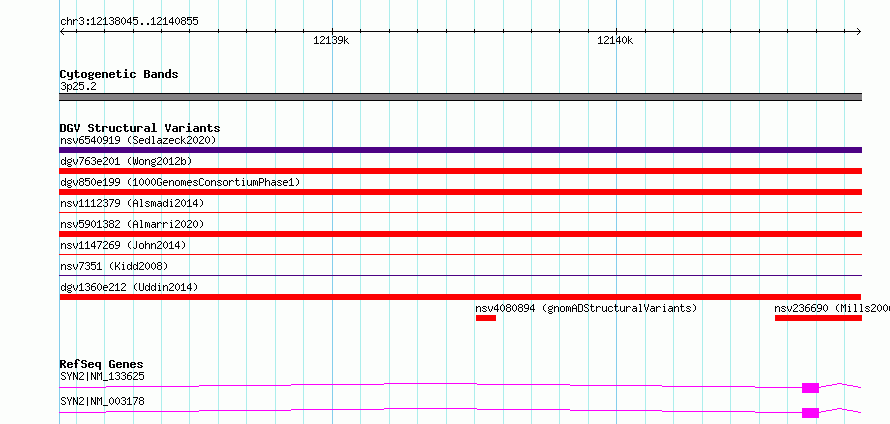Click the thin purple line under nsv7351
Image resolution: width=890 pixels, height=424 pixels.
pyautogui.click(x=460, y=276)
